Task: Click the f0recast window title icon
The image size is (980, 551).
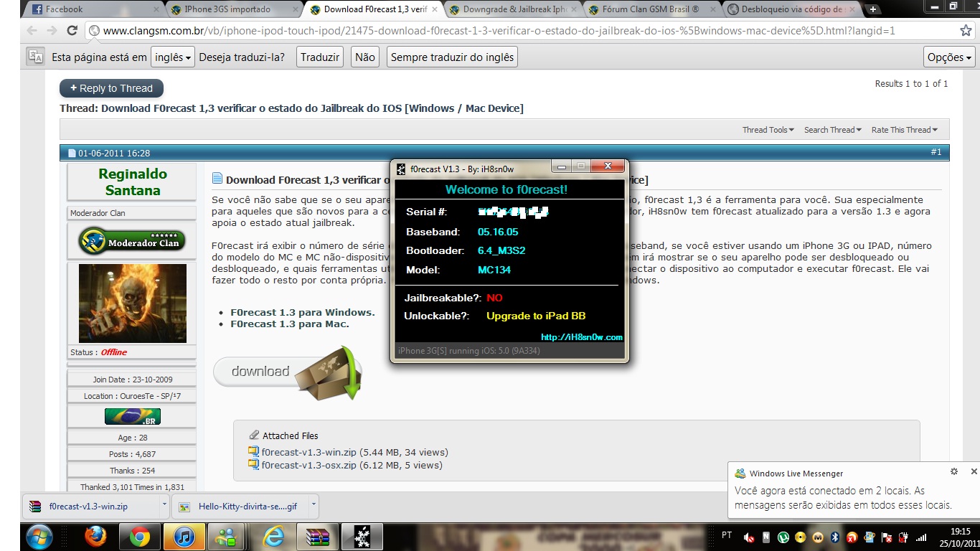Action: (x=402, y=169)
